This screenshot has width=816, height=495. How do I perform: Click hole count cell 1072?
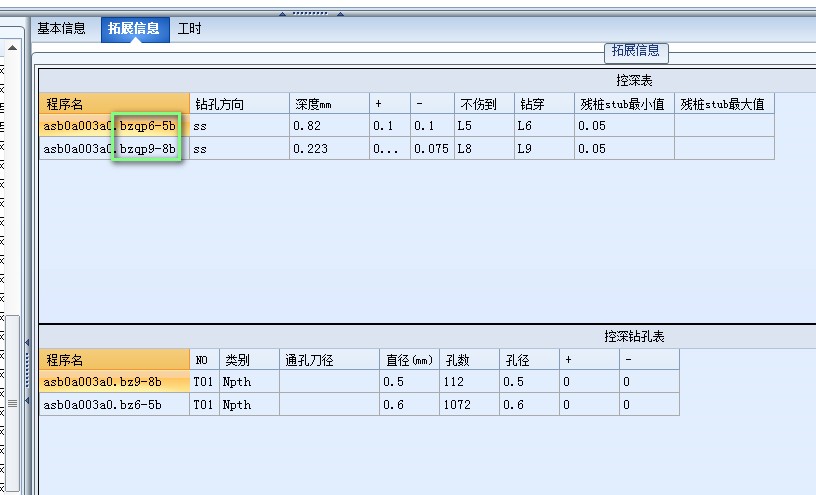pos(469,404)
